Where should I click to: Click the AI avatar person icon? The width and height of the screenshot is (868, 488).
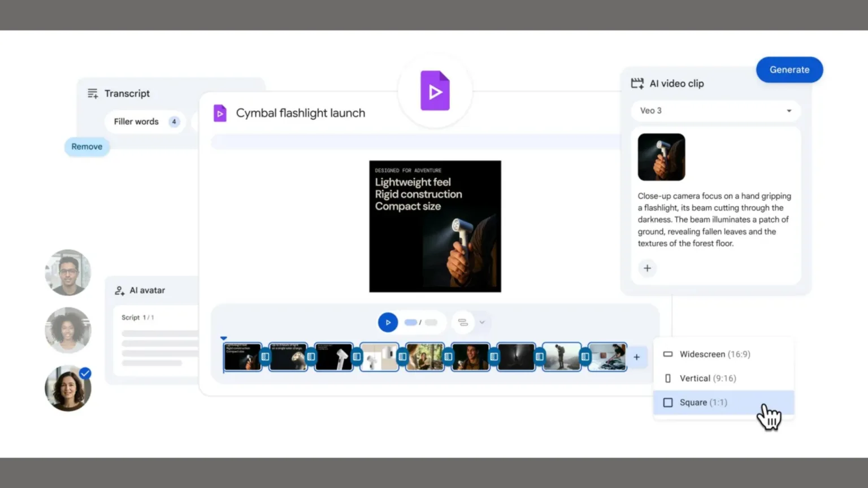click(x=119, y=290)
